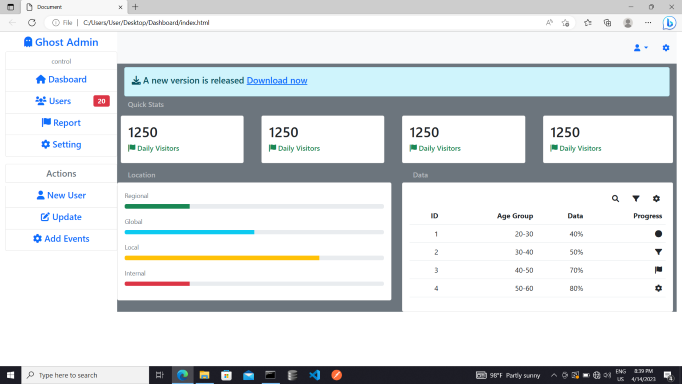Click the download icon in the alert banner
682x384 pixels.
coord(136,80)
